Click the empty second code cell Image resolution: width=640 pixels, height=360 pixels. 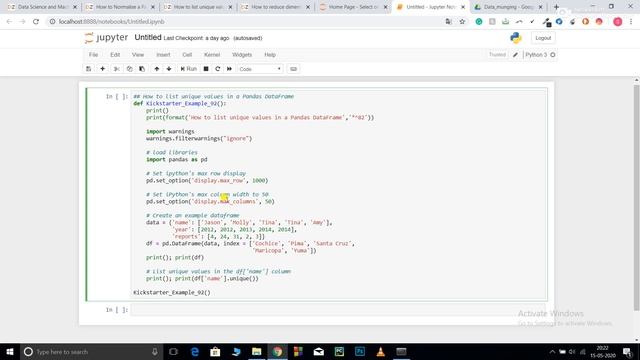click(x=338, y=310)
